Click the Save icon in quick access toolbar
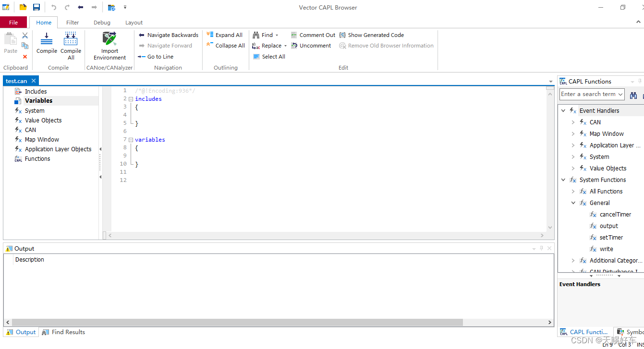The width and height of the screenshot is (644, 349). coord(36,7)
